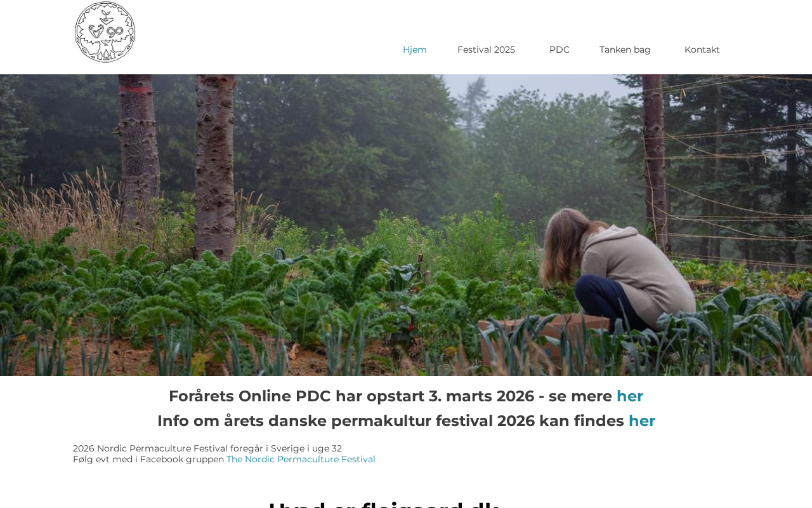Viewport: 812px width, 508px height.
Task: Click the text about Sverige i uge 32
Action: click(207, 448)
